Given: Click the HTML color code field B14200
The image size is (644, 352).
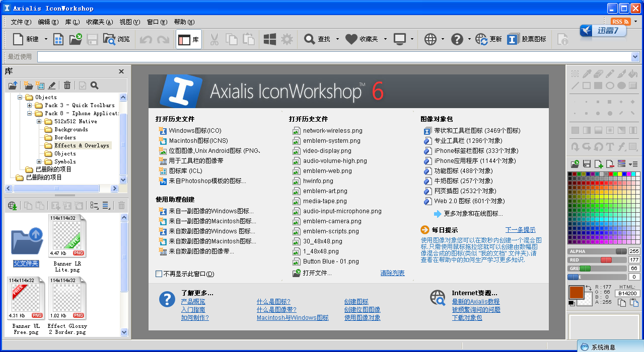Looking at the screenshot, I should 628,293.
